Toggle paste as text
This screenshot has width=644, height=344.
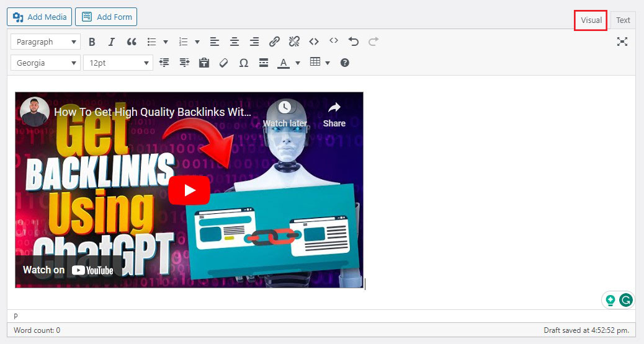(x=204, y=63)
